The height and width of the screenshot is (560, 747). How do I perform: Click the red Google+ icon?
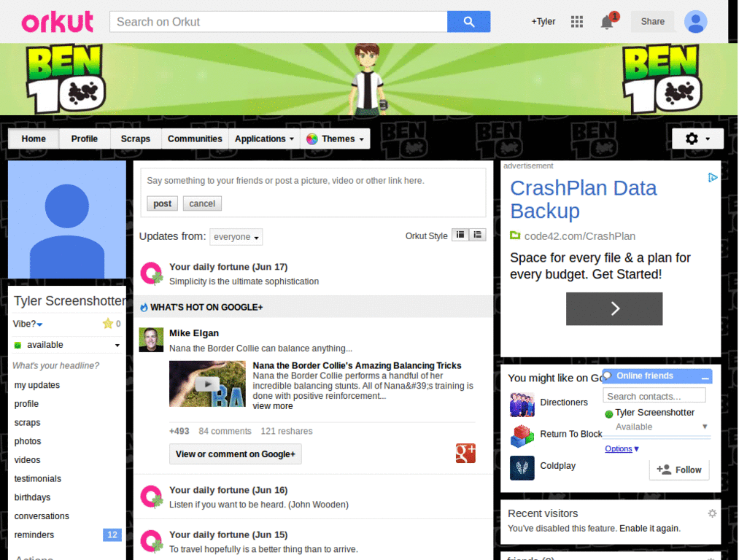465,454
